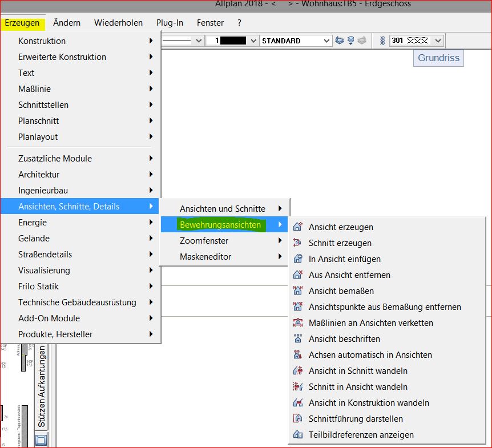Image resolution: width=492 pixels, height=448 pixels.
Task: Choose Ansicht in Schnitt wandeln
Action: coord(358,371)
